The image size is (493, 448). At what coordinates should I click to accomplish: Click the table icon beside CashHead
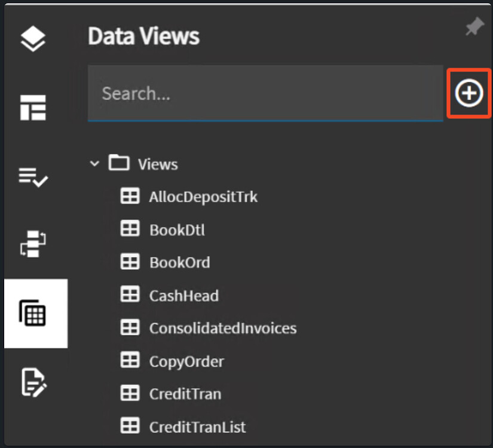tap(130, 294)
